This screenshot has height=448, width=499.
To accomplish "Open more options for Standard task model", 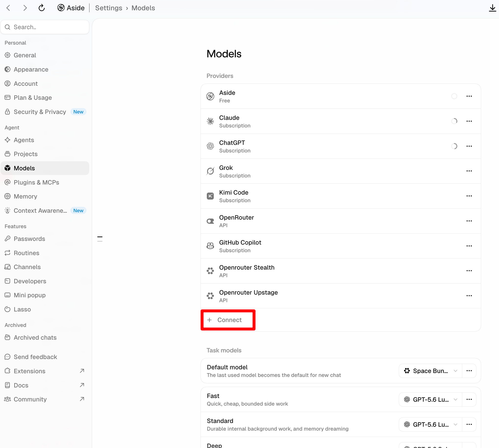I will pos(469,425).
